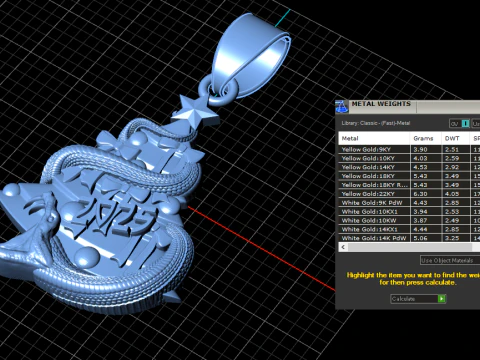Select the Yellow Gold:10KY row

[409, 158]
